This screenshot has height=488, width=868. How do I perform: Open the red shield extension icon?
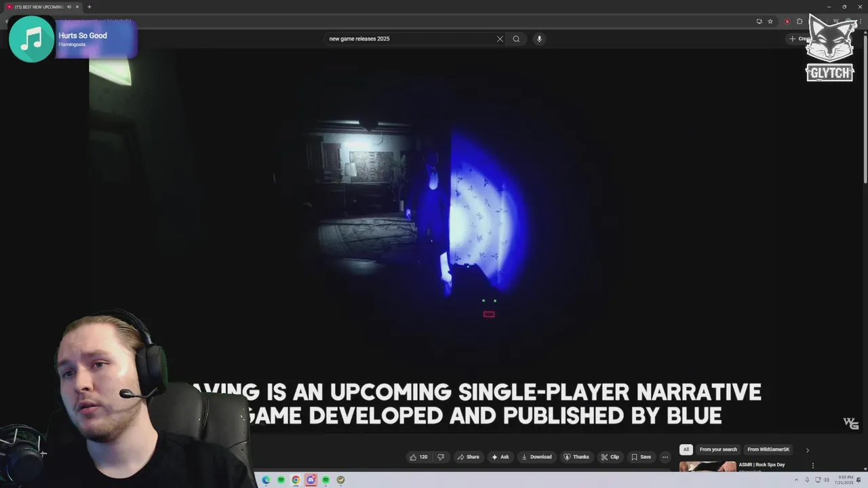tap(787, 21)
